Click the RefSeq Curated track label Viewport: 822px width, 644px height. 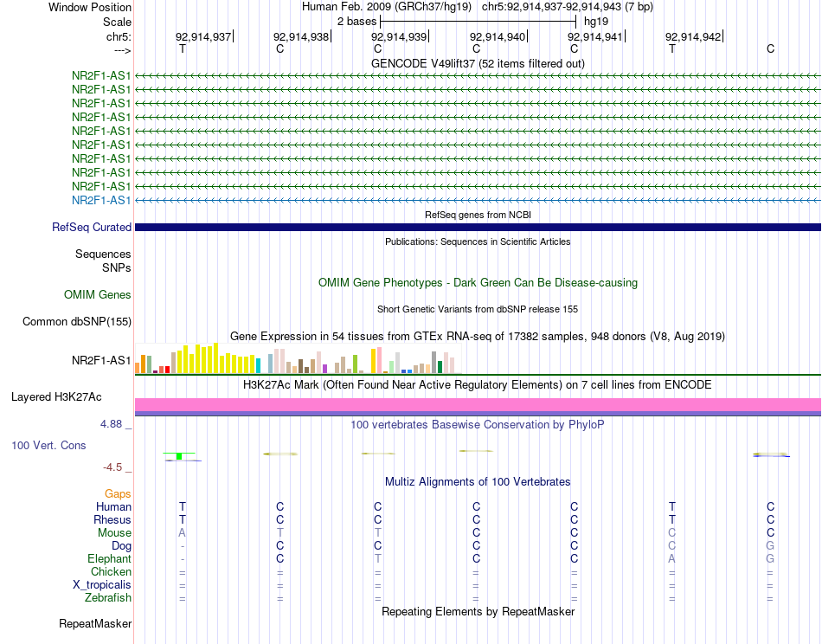click(92, 227)
